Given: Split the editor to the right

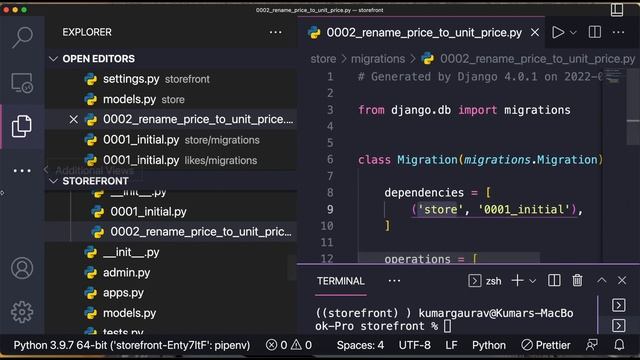Looking at the screenshot, I should click(x=595, y=32).
